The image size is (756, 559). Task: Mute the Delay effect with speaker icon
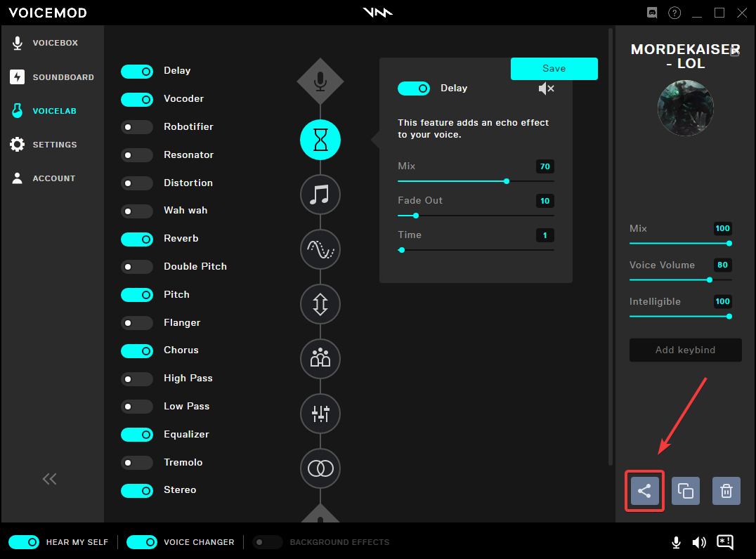point(546,88)
